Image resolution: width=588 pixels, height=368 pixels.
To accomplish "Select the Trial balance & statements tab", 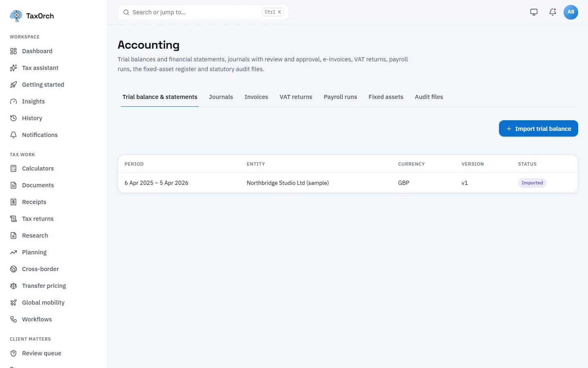I will (160, 97).
